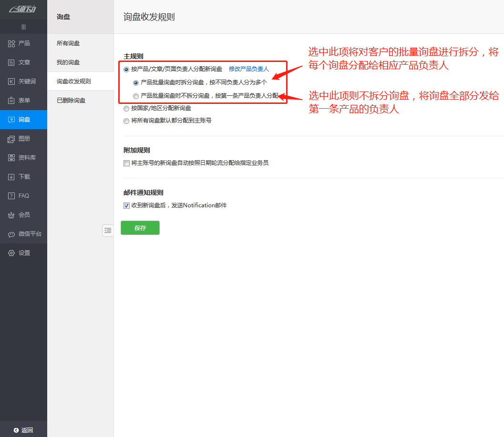Viewport: 504px width, 437px height.
Task: Collapse the secondary panel with the toggle handle
Action: coord(108,230)
